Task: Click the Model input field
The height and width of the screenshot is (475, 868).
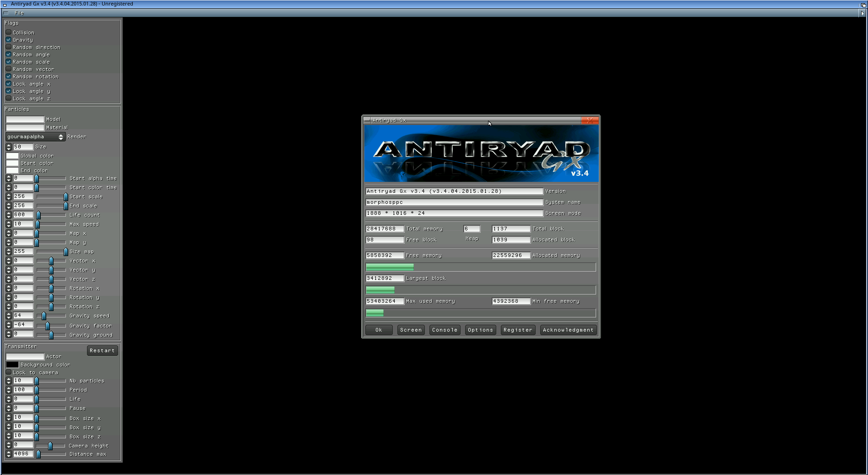Action: (25, 120)
